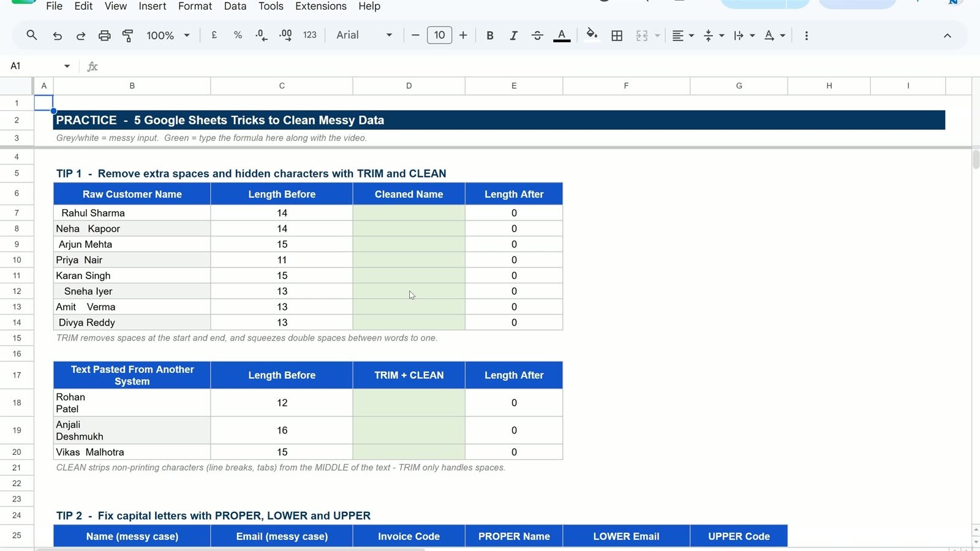Viewport: 980px width, 551px height.
Task: Open the text colour picker
Action: (x=562, y=36)
